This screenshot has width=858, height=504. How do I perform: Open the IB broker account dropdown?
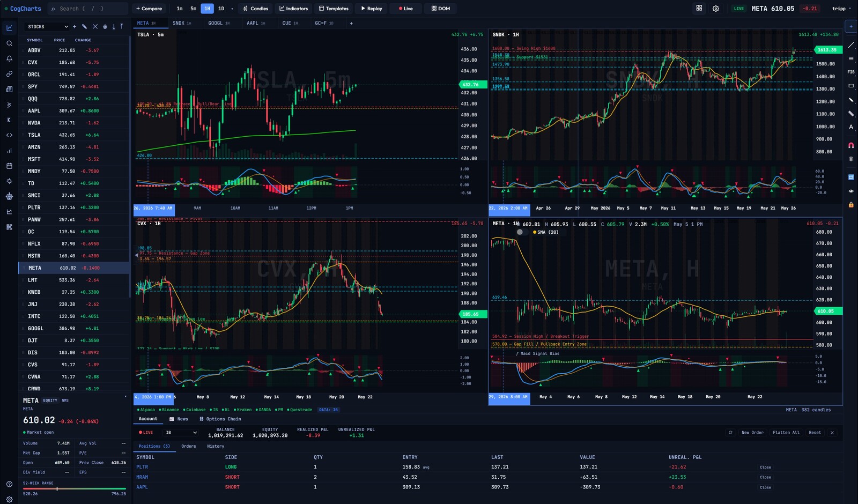click(x=181, y=432)
